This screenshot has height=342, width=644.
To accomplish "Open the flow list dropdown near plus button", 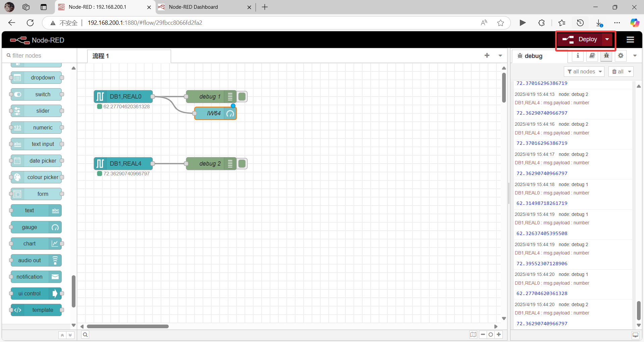I will (500, 56).
